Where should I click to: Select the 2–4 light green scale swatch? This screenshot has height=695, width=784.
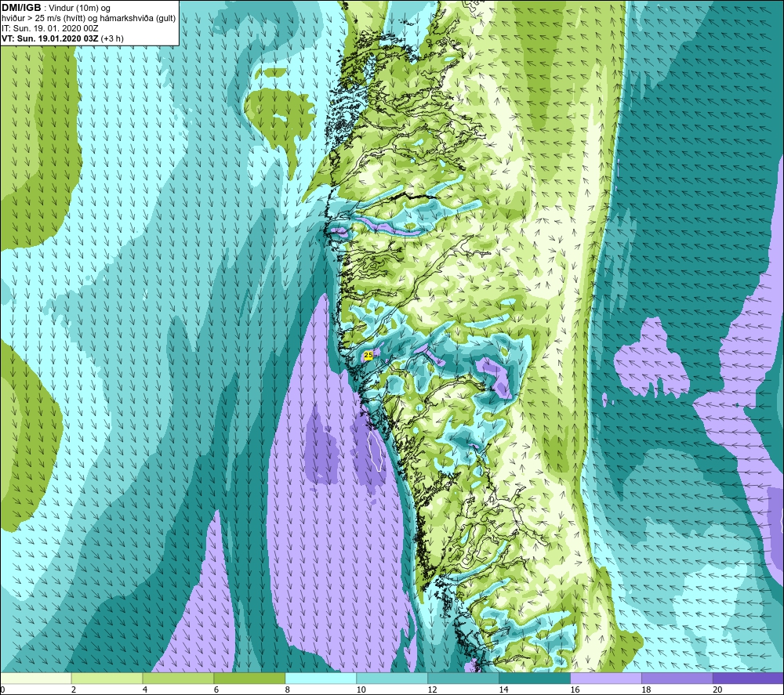point(107,679)
